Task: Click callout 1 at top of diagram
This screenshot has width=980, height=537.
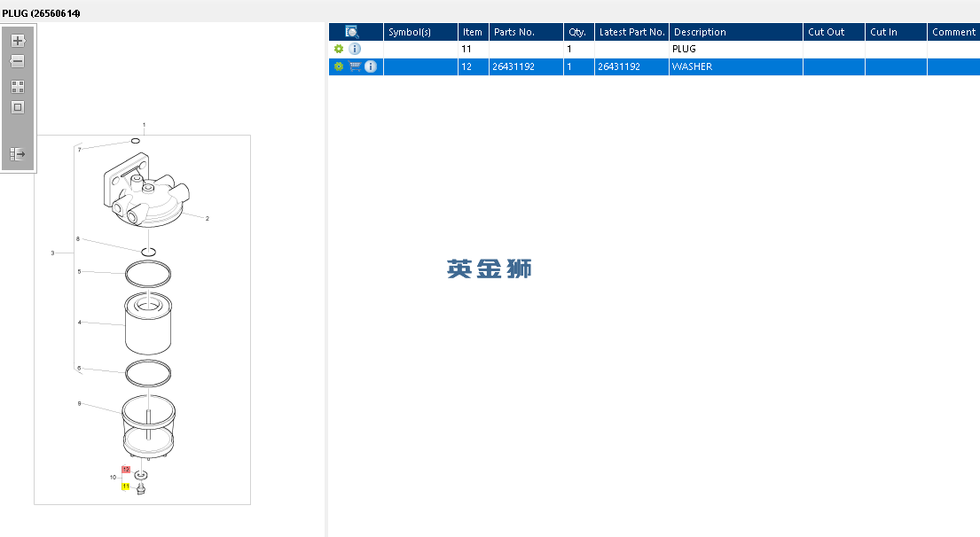Action: pyautogui.click(x=144, y=125)
